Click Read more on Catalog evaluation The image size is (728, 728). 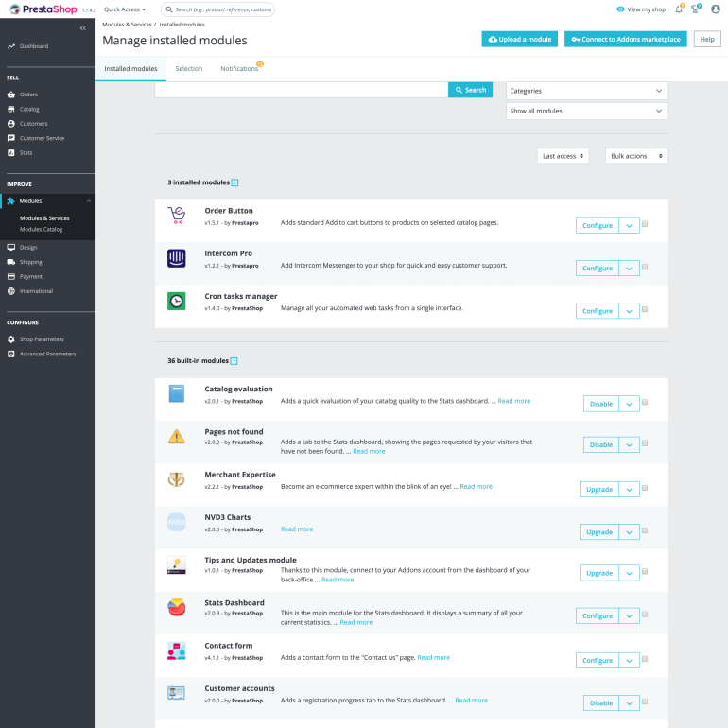point(514,401)
